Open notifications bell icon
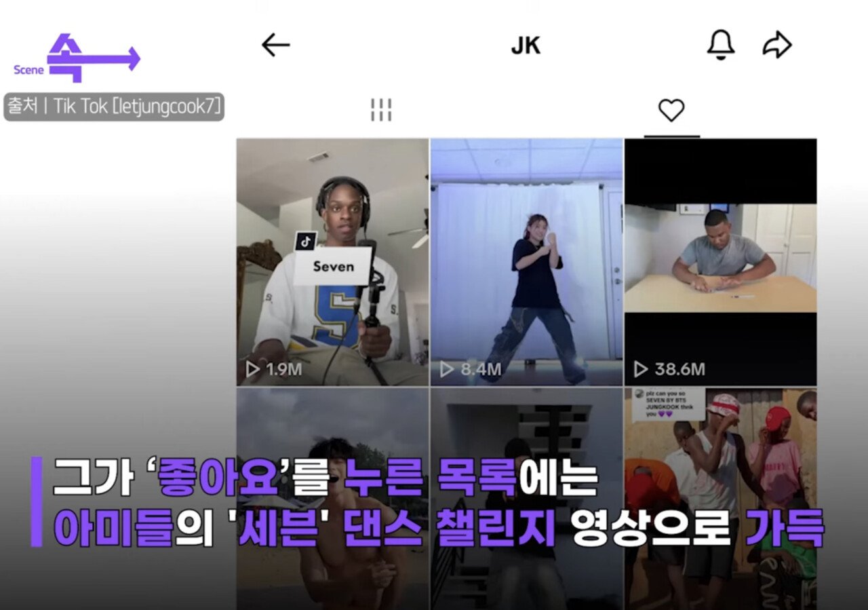 coord(721,45)
